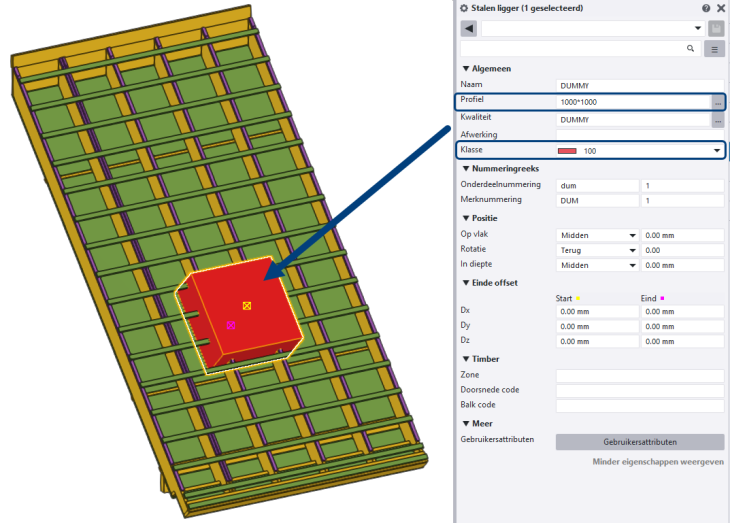730x523 pixels.
Task: Close the Stalen ligger properties panel
Action: [721, 8]
